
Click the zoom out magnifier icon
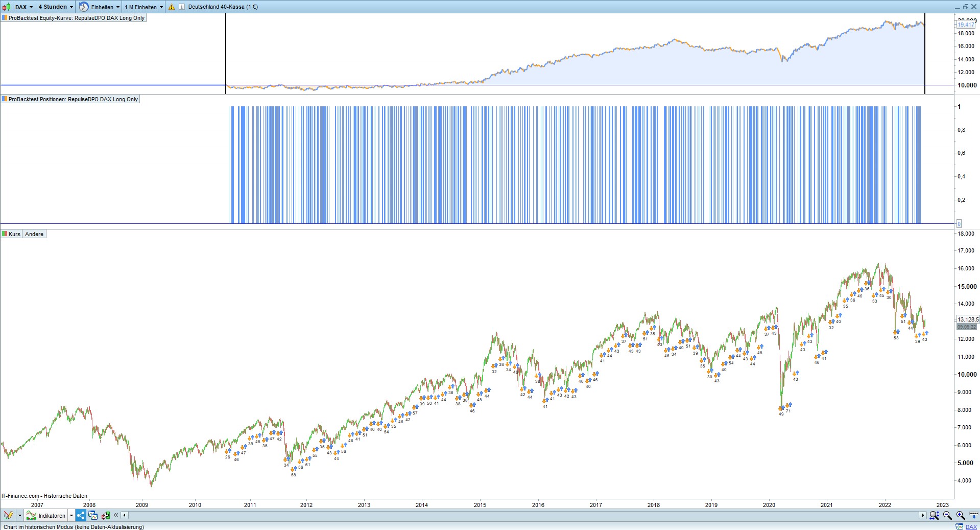[x=947, y=515]
